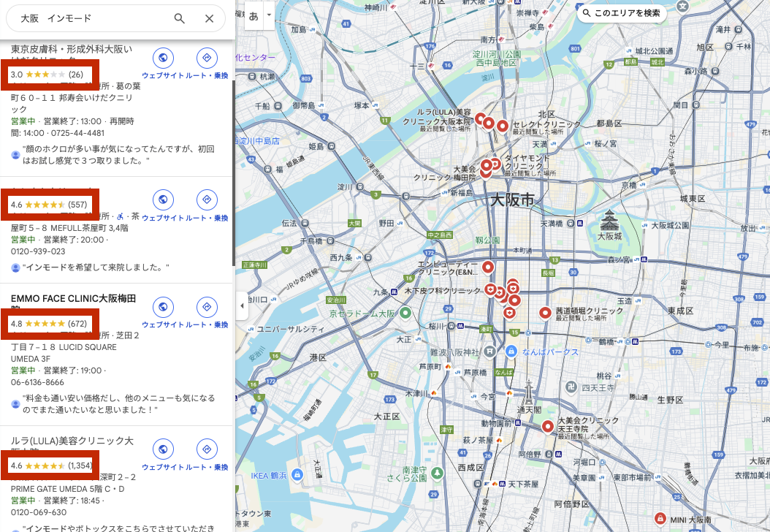This screenshot has height=532, width=770.
Task: Click the 鶴橋 station label
Action: (606, 341)
